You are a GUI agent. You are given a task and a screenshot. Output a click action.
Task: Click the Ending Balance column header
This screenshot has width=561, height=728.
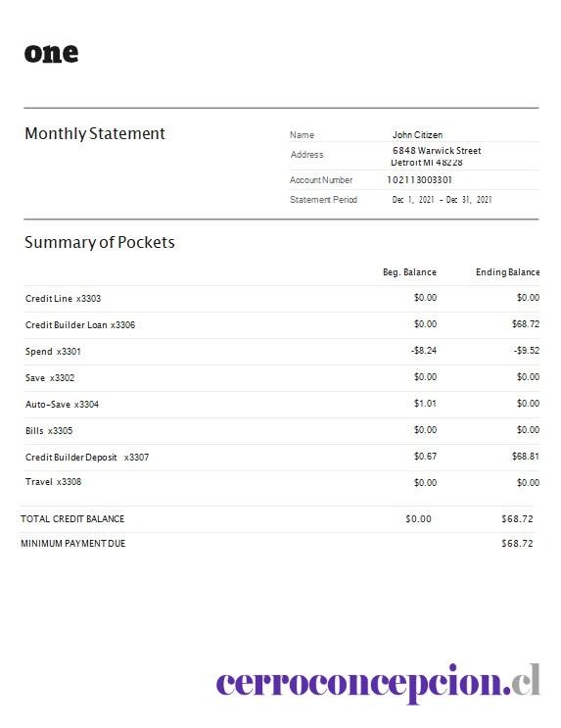click(x=507, y=272)
